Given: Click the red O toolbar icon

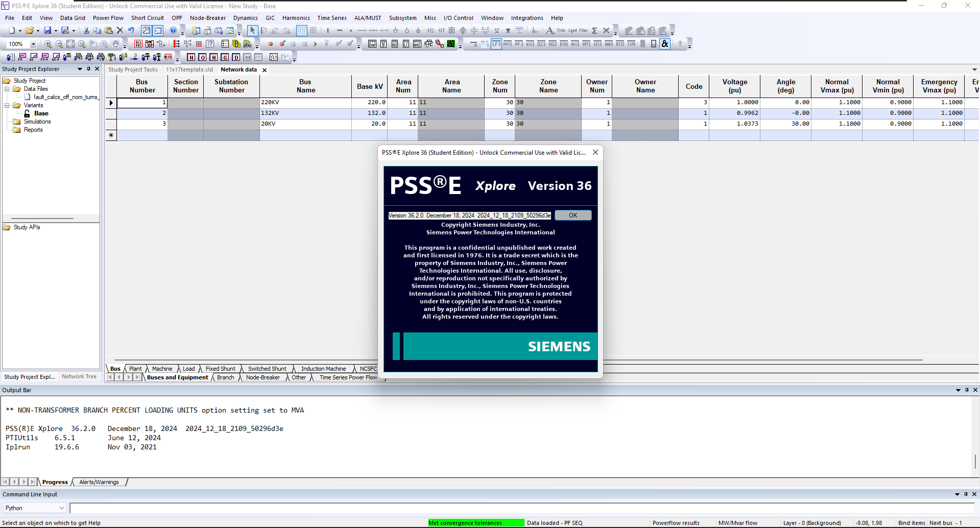Looking at the screenshot, I should (202, 57).
